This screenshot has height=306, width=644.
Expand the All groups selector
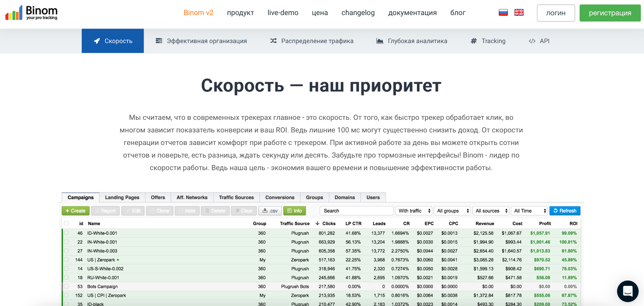click(452, 211)
